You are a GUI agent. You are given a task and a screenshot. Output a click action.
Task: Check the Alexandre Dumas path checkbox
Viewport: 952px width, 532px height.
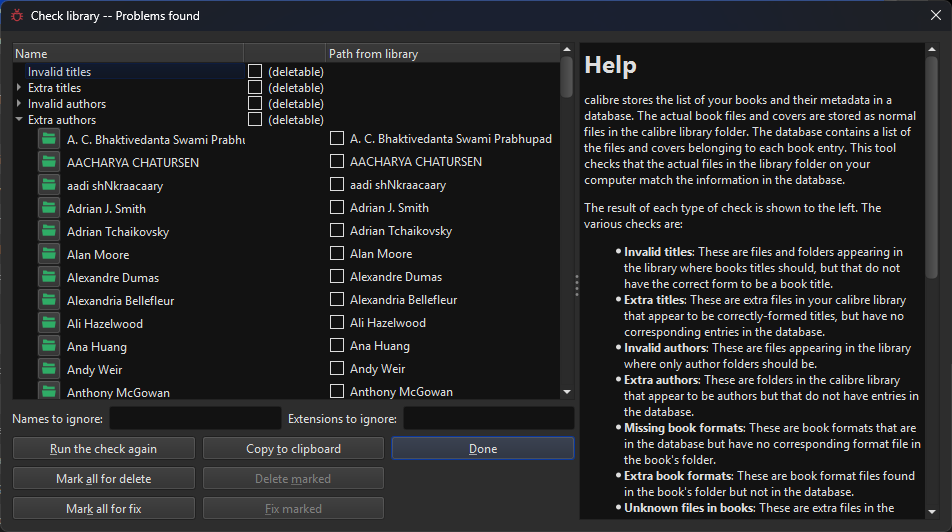pyautogui.click(x=337, y=276)
